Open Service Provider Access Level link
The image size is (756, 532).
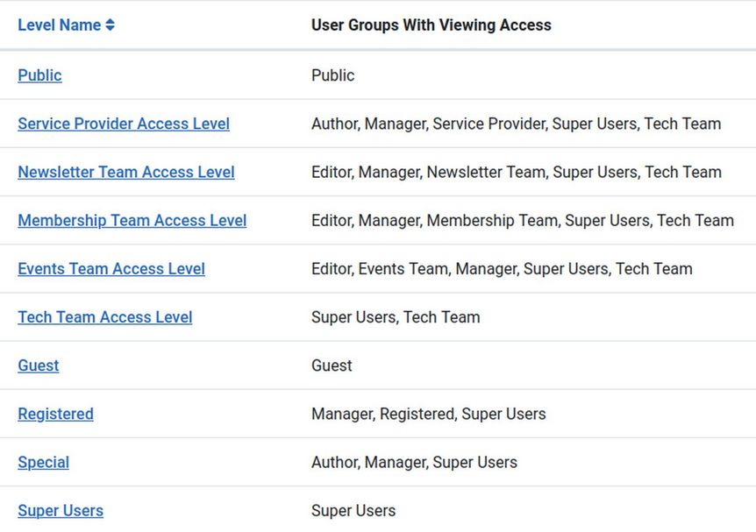pos(124,124)
